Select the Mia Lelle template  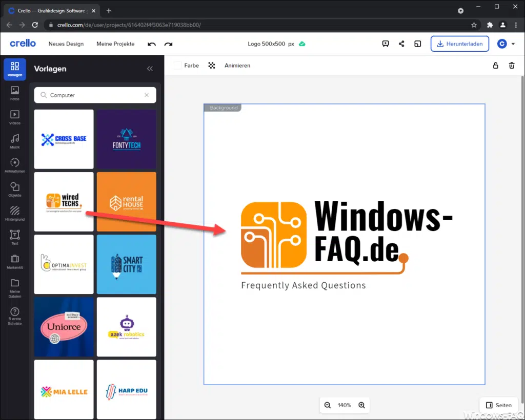64,389
